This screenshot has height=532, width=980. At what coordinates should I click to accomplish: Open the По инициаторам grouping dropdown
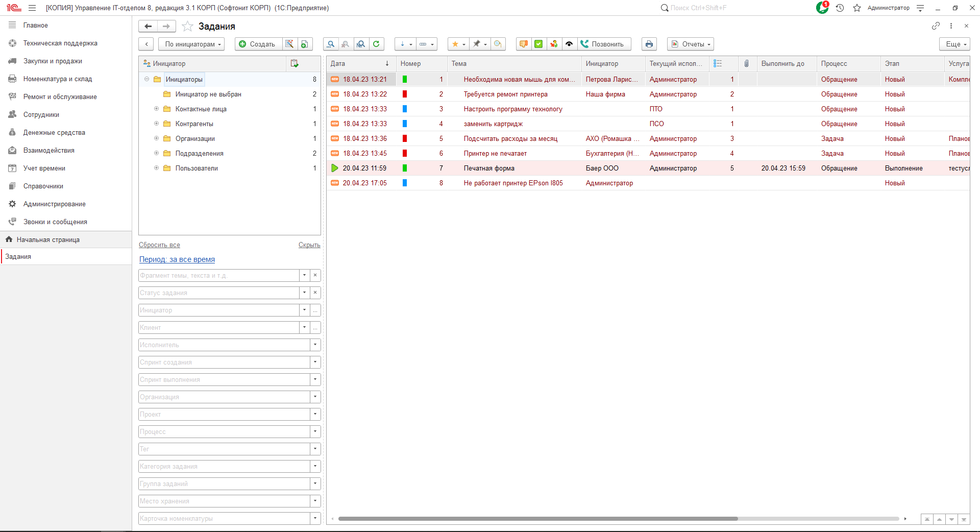pyautogui.click(x=192, y=44)
